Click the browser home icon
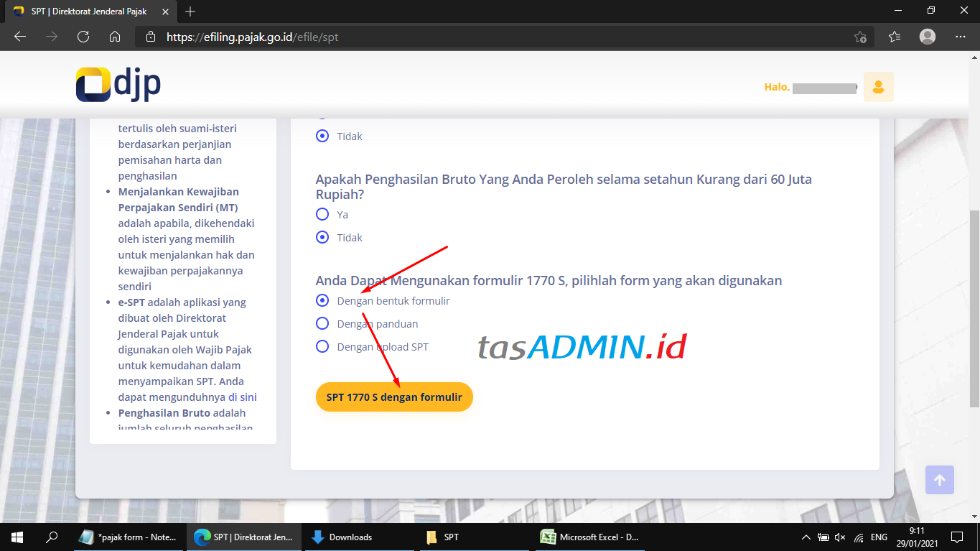Viewport: 980px width, 551px height. (x=115, y=37)
